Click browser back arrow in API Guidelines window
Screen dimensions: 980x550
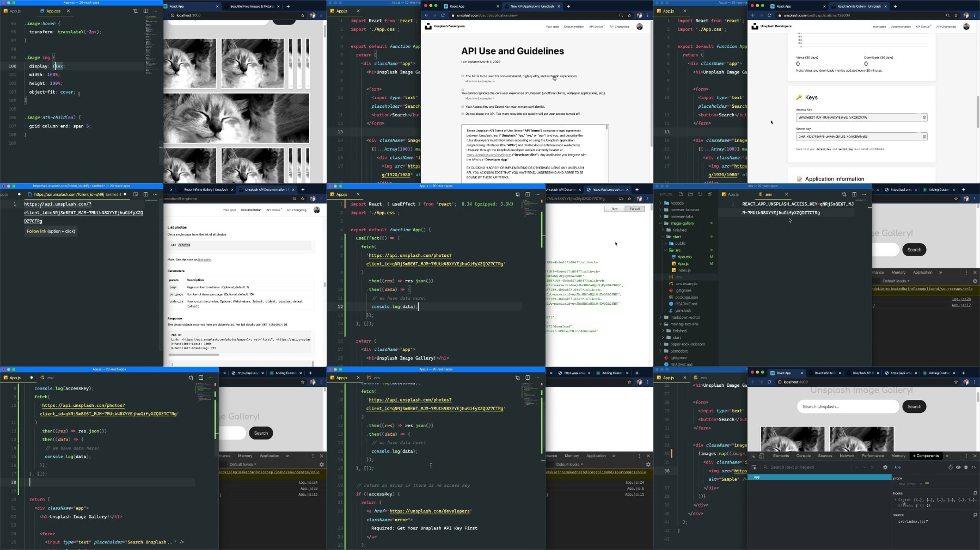click(427, 15)
